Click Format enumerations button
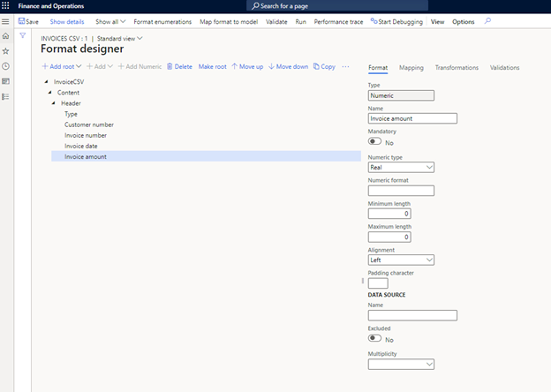 pyautogui.click(x=162, y=22)
